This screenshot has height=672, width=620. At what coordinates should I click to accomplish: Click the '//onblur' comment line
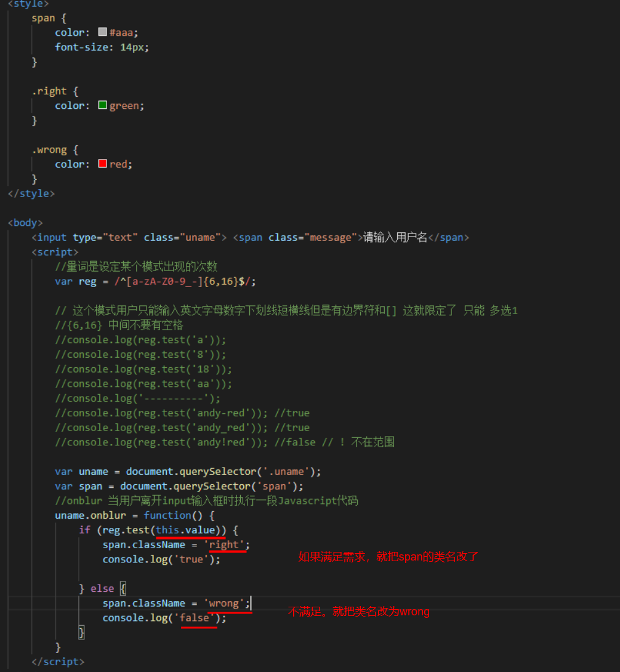(x=206, y=501)
